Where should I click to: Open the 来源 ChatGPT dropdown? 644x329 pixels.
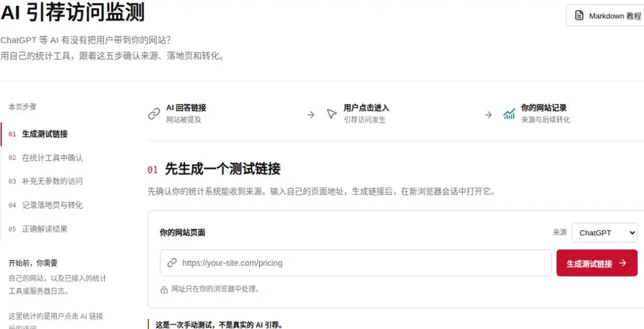[x=604, y=233]
